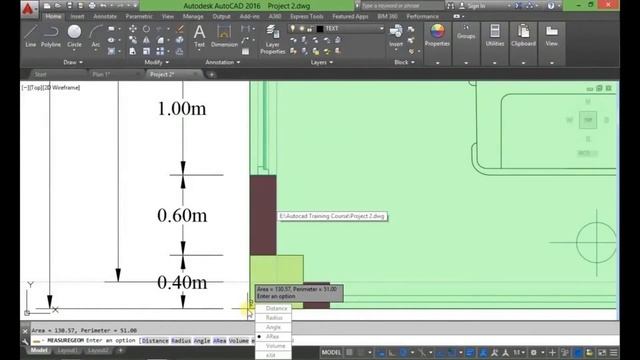
Task: Toggle lock icon for TEXT layer
Action: click(x=310, y=29)
